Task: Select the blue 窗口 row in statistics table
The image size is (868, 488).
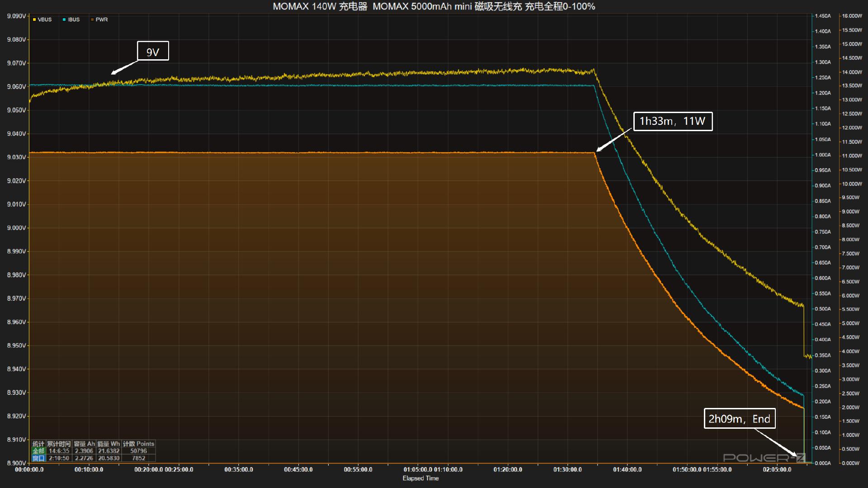Action: coord(38,458)
